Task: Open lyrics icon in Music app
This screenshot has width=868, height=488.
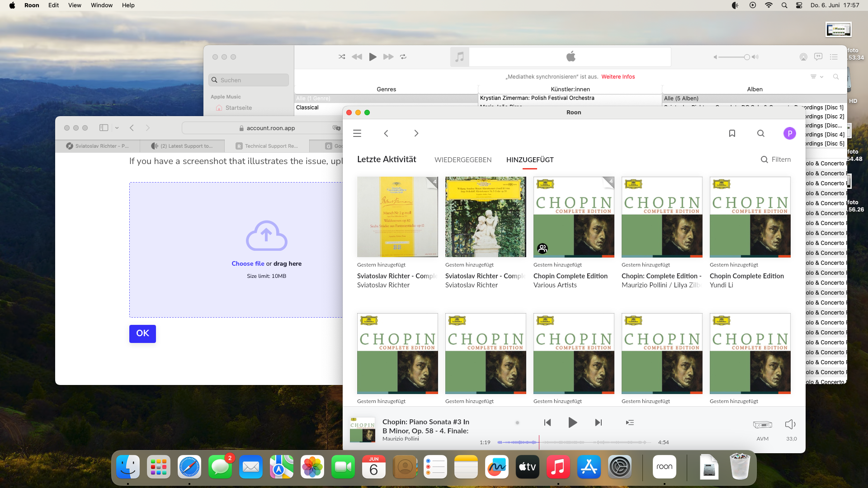Action: (818, 57)
